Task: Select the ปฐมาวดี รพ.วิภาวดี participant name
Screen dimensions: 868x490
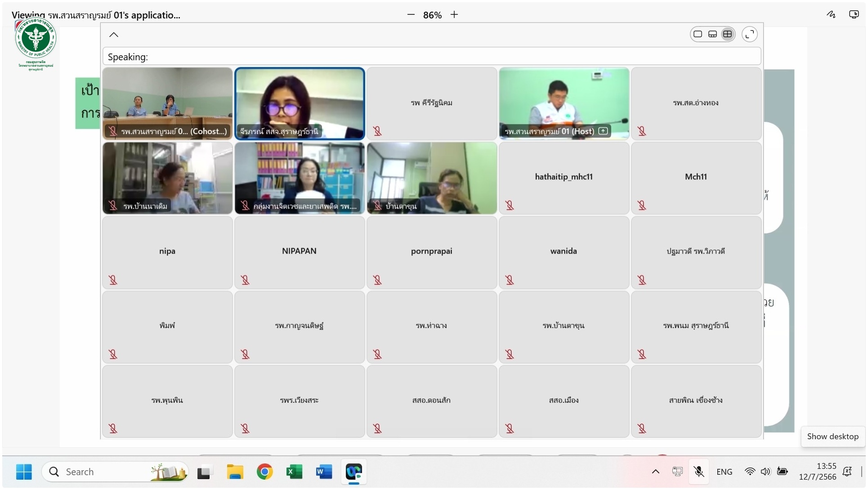Action: 696,251
